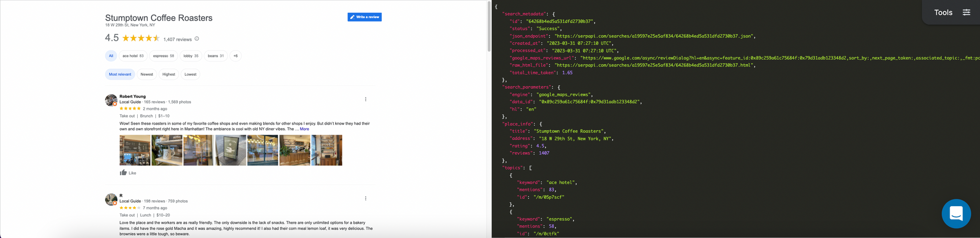Filter reviews by espresso topic
Screen dimensions: 980x238
[x=163, y=56]
